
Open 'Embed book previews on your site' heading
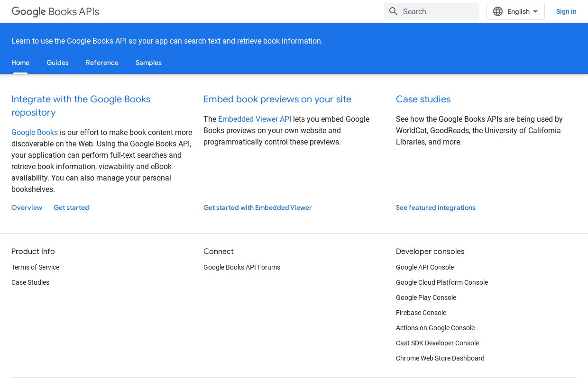coord(277,99)
